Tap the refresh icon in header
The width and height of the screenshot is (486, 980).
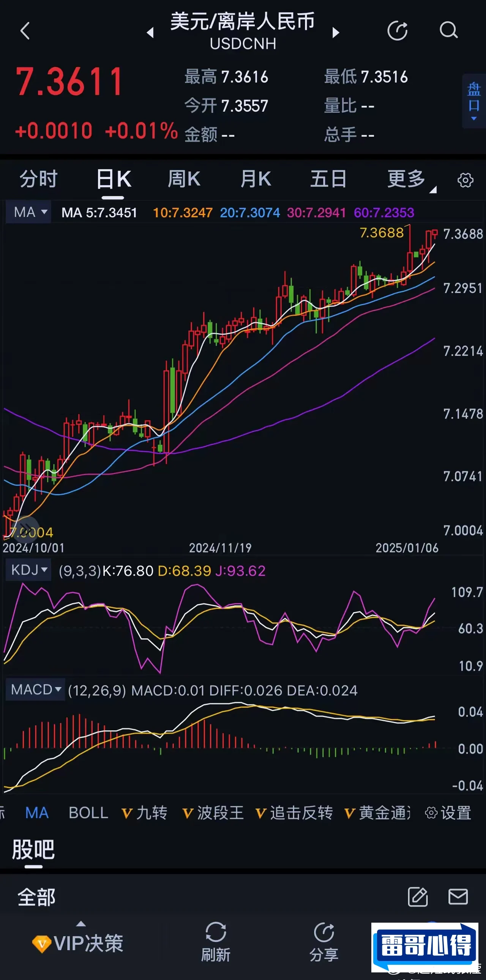tap(398, 31)
